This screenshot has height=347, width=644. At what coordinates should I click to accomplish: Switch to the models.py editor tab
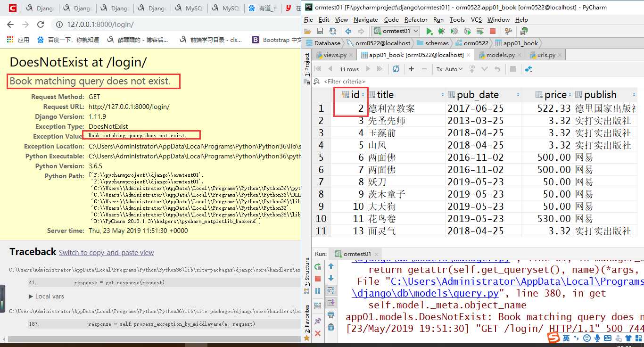pos(500,55)
